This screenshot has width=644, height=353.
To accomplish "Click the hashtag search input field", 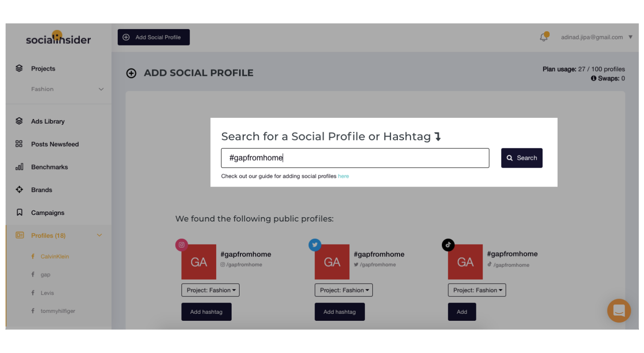I will tap(355, 158).
